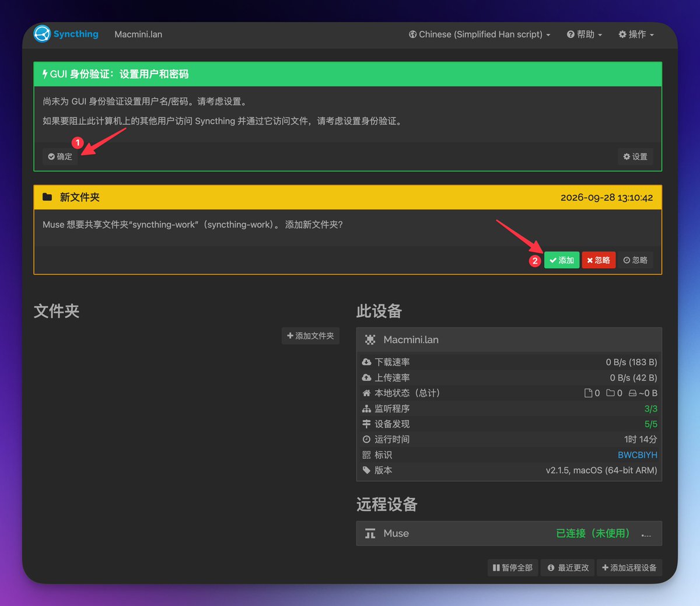Click the QR code icon beside 标识
This screenshot has width=700, height=606.
[366, 455]
